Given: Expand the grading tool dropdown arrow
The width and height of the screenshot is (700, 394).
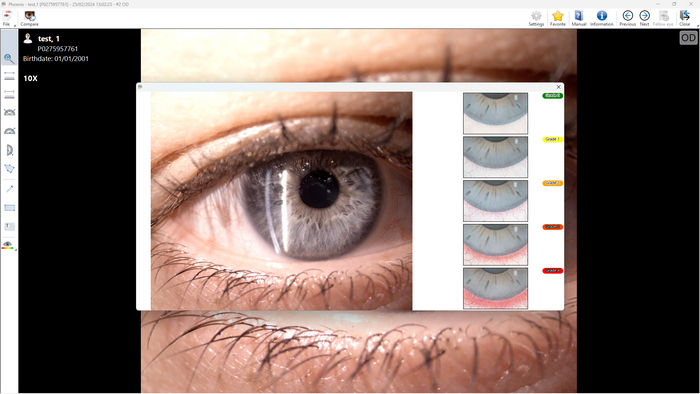Looking at the screenshot, I should [x=16, y=250].
